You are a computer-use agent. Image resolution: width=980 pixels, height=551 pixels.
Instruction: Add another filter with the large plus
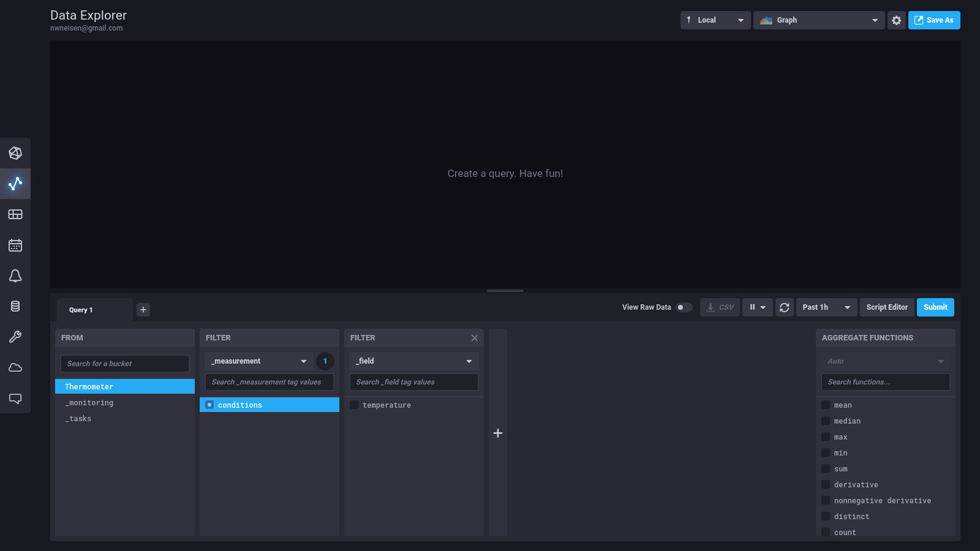tap(498, 433)
